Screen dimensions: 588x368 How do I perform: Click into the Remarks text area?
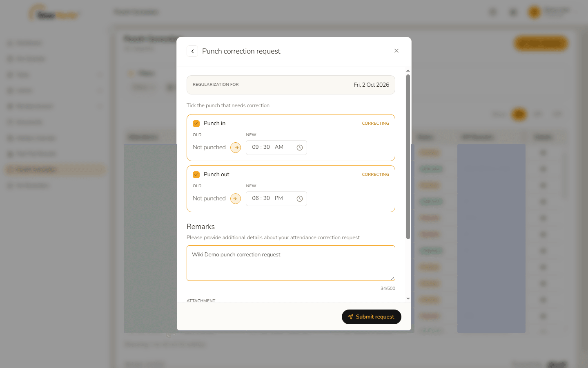coord(291,263)
